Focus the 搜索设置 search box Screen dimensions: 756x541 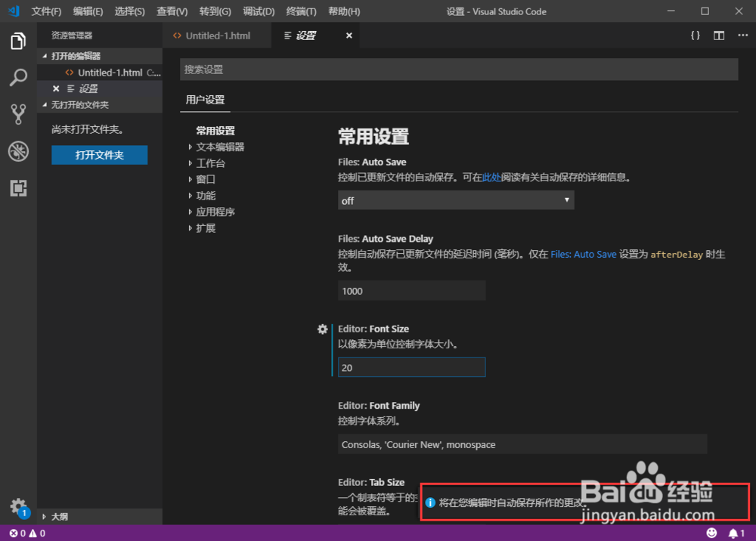click(459, 70)
